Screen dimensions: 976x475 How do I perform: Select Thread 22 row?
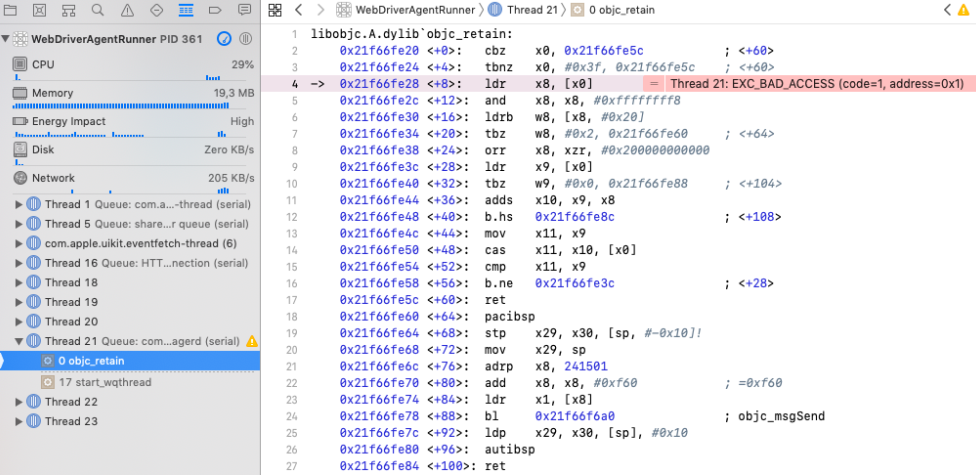point(130,402)
